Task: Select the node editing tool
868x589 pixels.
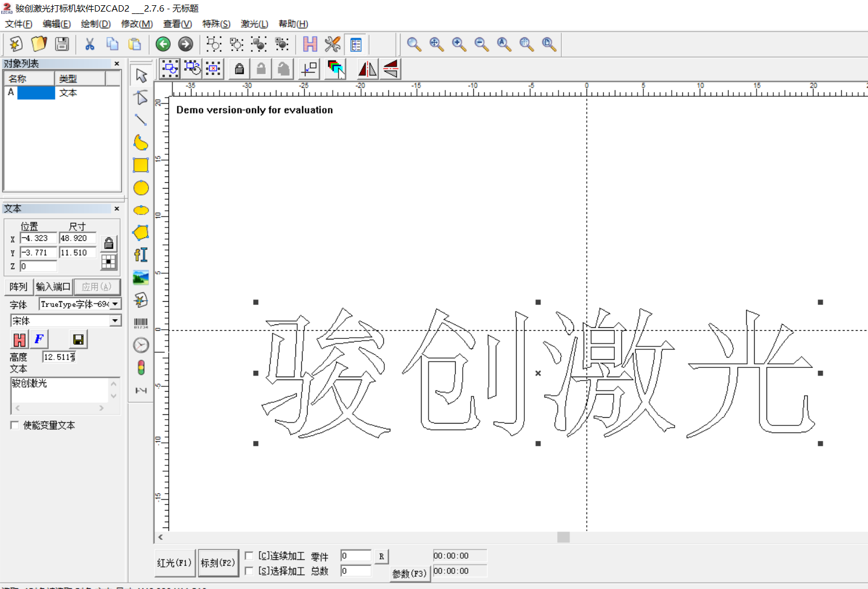Action: click(141, 97)
